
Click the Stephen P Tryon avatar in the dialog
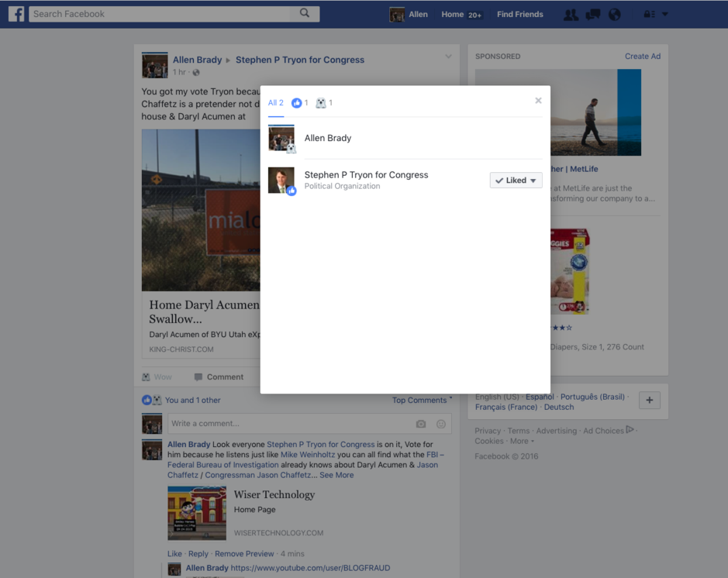coord(281,180)
